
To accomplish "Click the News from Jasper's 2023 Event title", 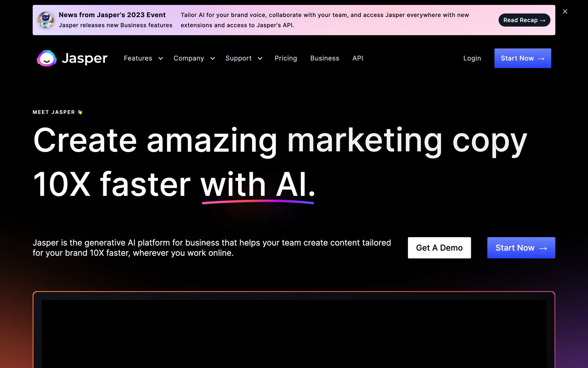I will point(112,15).
